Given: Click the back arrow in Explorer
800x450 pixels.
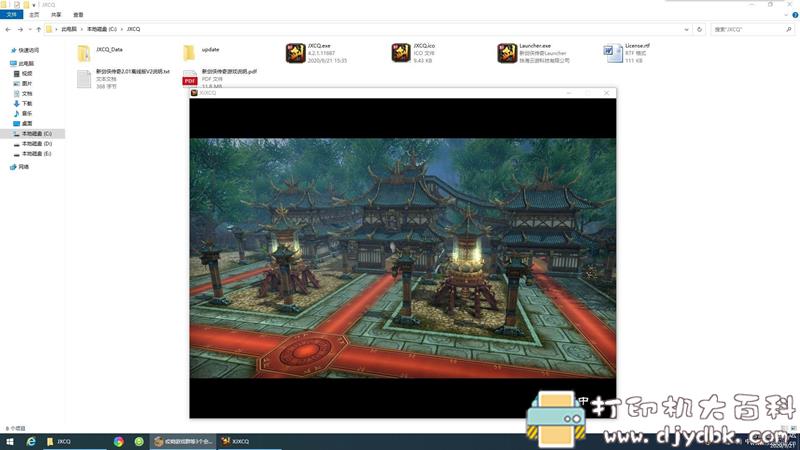Looking at the screenshot, I should point(8,30).
